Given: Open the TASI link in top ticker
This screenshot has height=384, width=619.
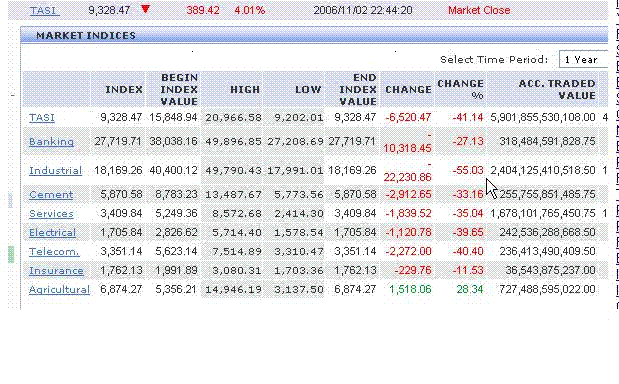Looking at the screenshot, I should pos(44,10).
